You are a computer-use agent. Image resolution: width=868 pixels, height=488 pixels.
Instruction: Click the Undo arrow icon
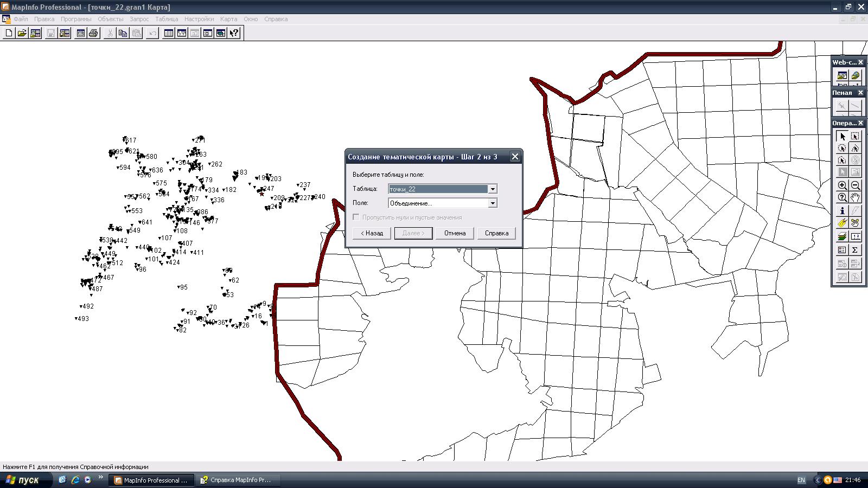(x=152, y=33)
